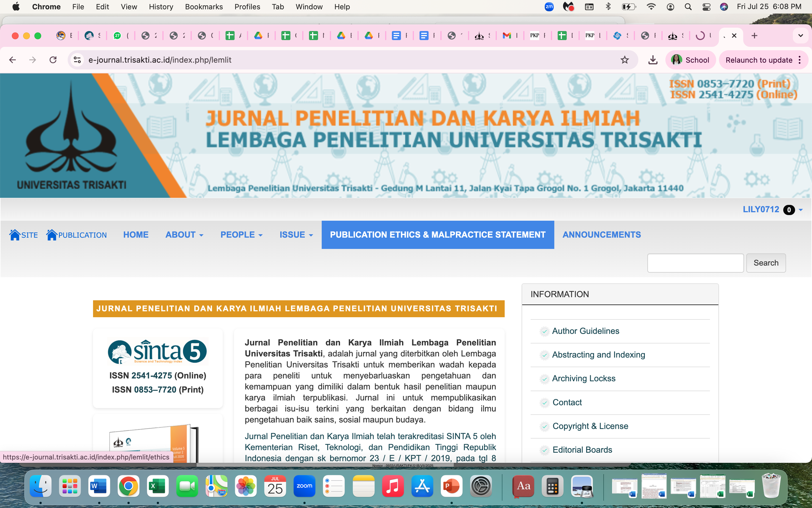Expand the ISSUE dropdown menu
812x508 pixels.
click(x=296, y=235)
